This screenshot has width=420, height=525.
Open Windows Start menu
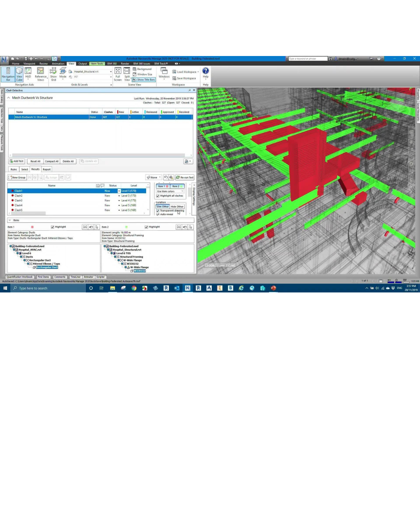[5, 288]
